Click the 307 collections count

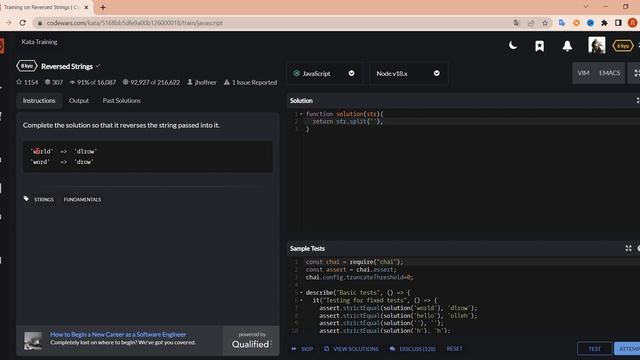(54, 82)
